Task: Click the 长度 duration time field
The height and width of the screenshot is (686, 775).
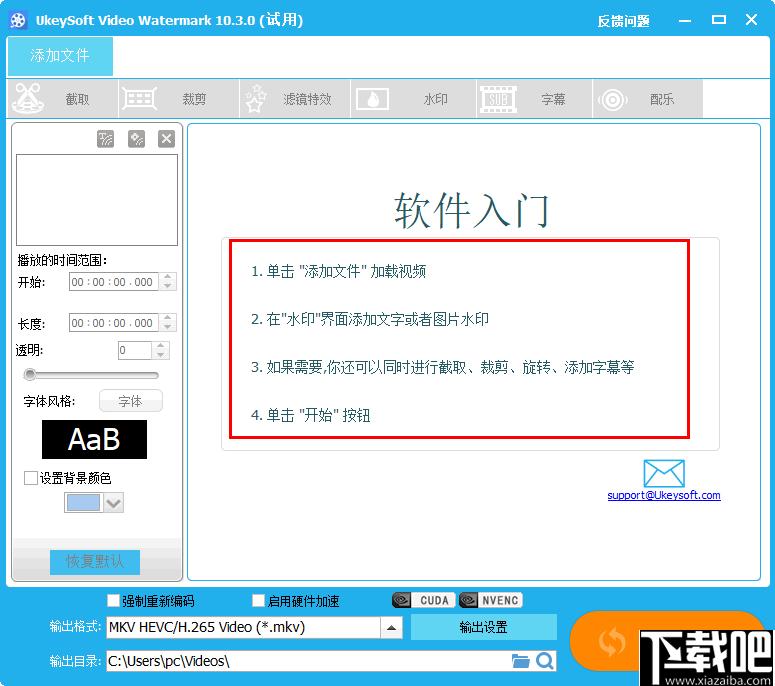Action: (x=114, y=323)
